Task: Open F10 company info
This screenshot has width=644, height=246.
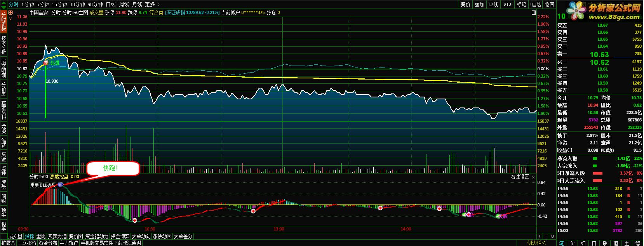Action: point(507,4)
